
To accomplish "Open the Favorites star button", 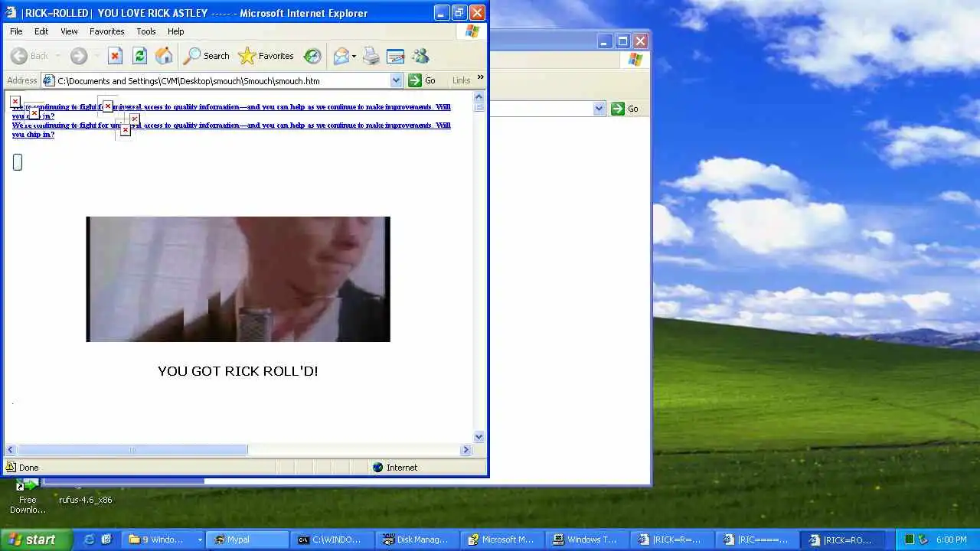I will (266, 56).
